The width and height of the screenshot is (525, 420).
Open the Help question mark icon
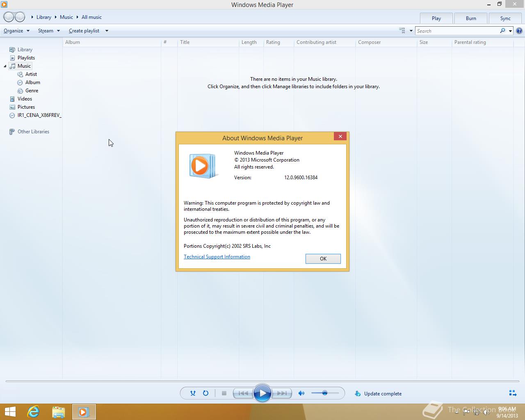coord(519,31)
